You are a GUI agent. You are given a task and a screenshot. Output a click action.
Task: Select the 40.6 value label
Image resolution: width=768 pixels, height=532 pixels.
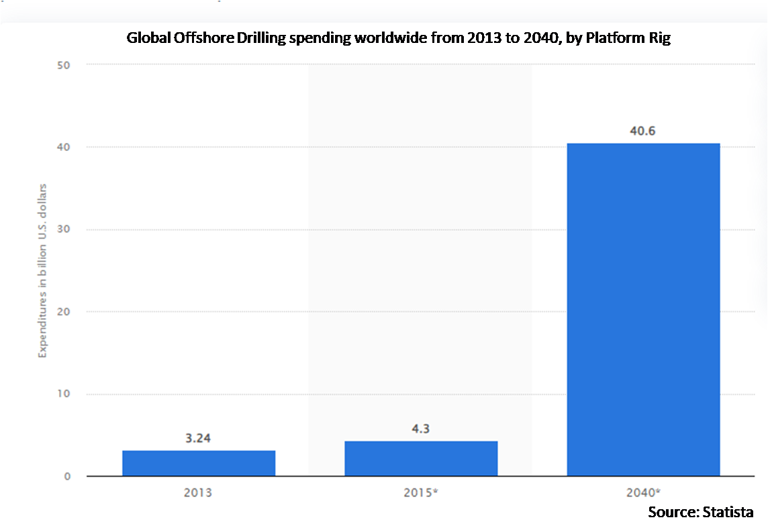[643, 131]
